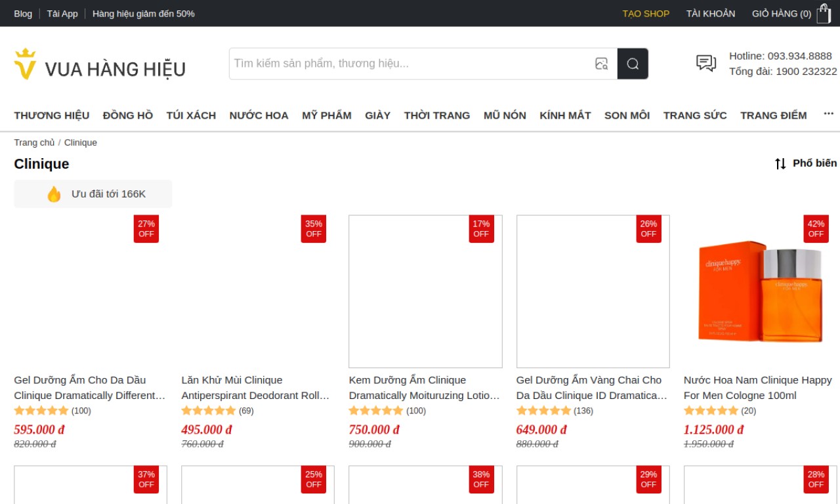Click the 495.000 đ price
The height and width of the screenshot is (504, 840).
[x=207, y=430]
